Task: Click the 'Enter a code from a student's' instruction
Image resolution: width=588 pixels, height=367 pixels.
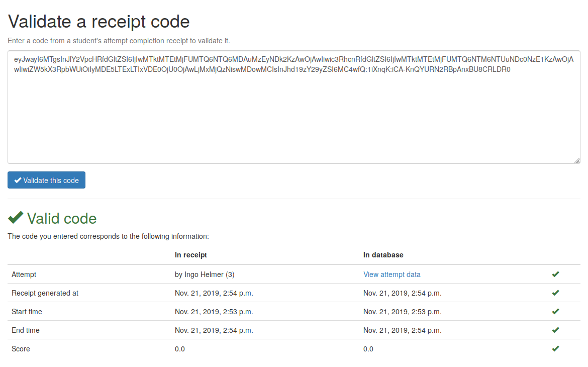Action: pos(119,41)
